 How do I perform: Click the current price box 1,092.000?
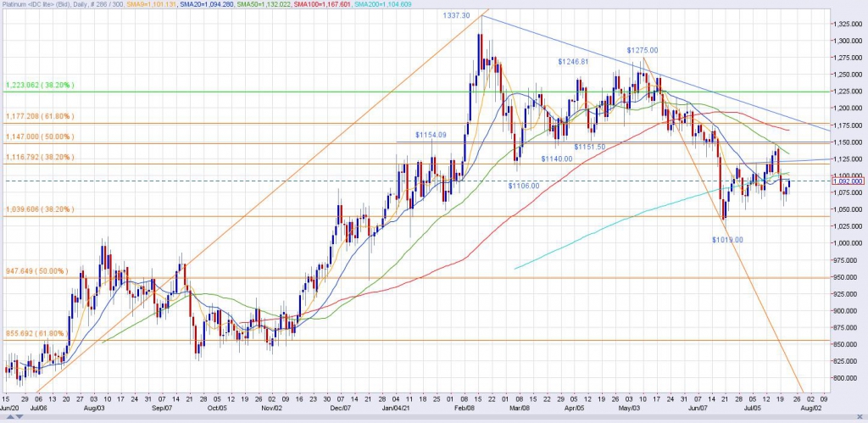(848, 181)
